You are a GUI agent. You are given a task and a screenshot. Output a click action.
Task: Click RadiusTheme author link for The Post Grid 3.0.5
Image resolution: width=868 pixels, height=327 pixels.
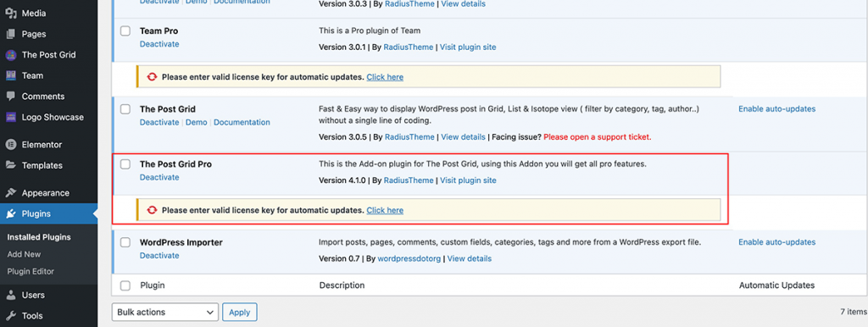pyautogui.click(x=409, y=136)
